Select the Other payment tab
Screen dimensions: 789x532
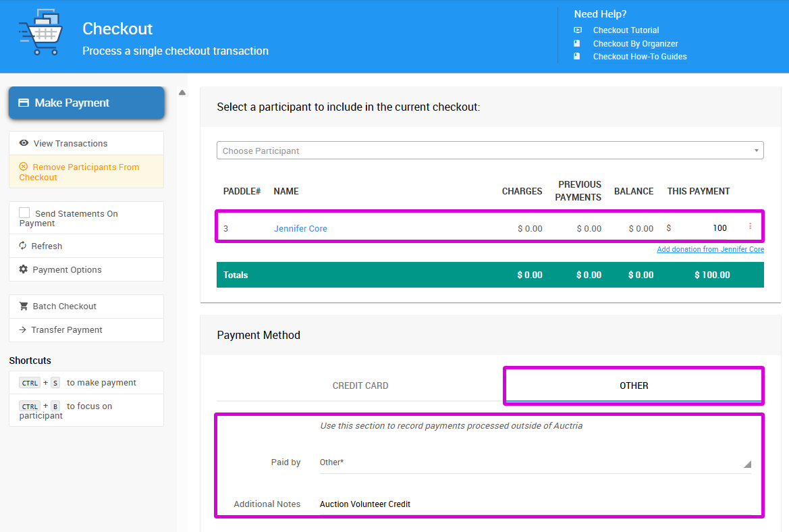click(633, 385)
